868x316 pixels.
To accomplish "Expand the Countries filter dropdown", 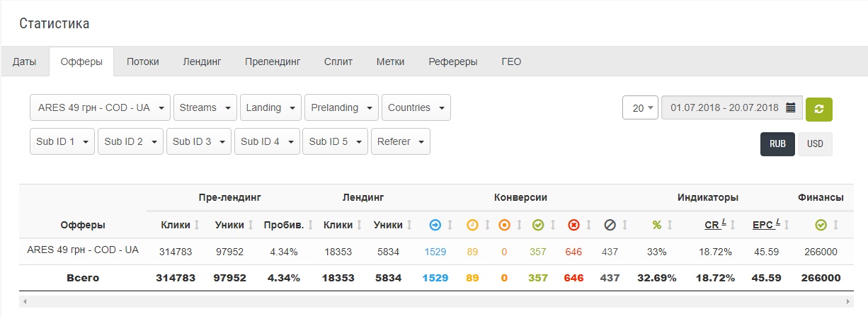I will coord(416,107).
